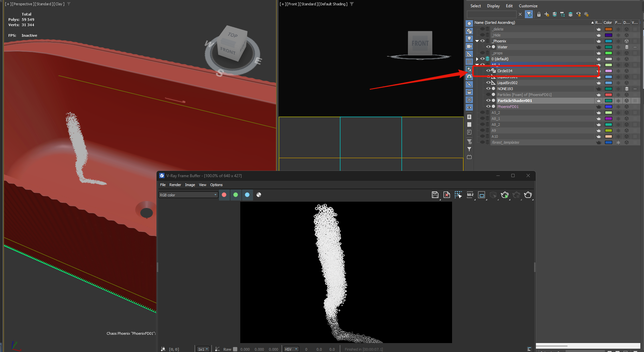Toggle display bone objects filter icon
644x352 pixels.
[x=469, y=84]
